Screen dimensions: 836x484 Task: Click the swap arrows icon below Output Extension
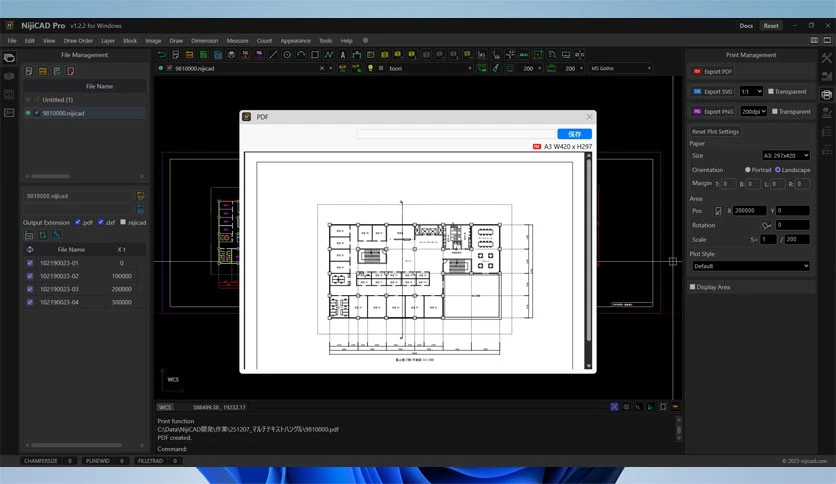pyautogui.click(x=43, y=235)
